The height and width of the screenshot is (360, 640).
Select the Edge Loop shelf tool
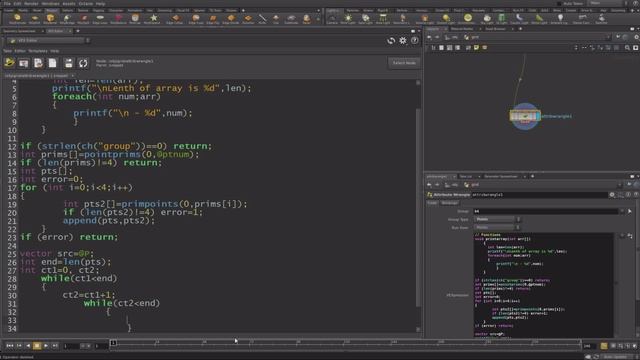click(x=100, y=19)
